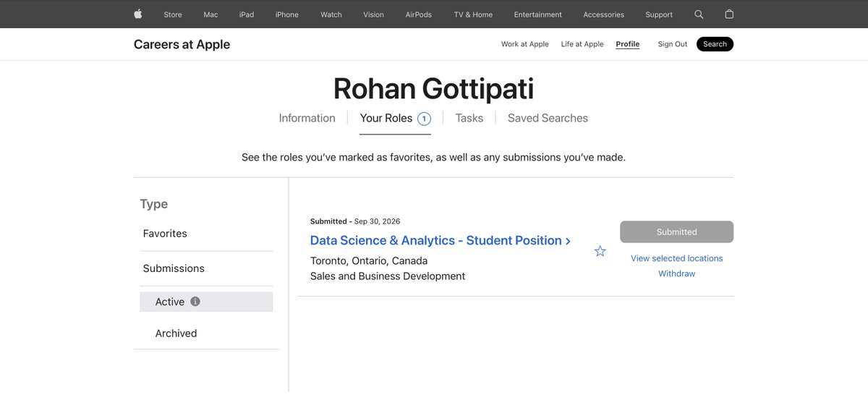Open Data Science & Analytics - Student Position role

click(x=441, y=240)
